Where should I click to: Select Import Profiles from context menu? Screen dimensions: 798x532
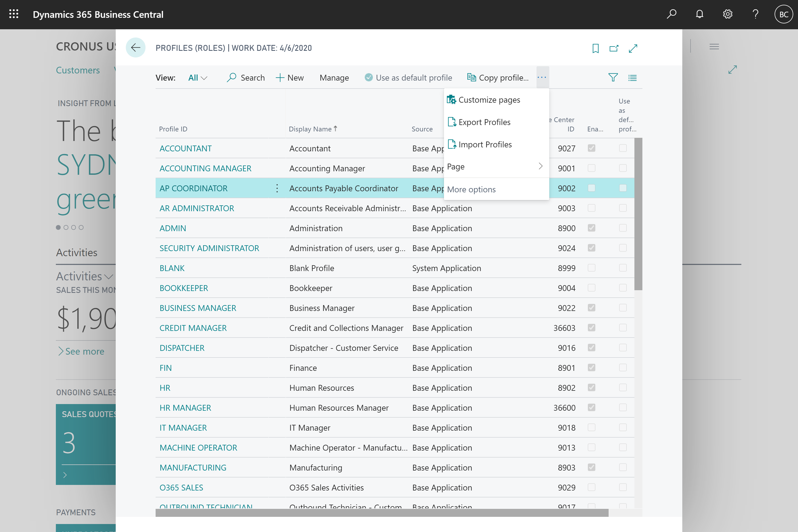[485, 144]
